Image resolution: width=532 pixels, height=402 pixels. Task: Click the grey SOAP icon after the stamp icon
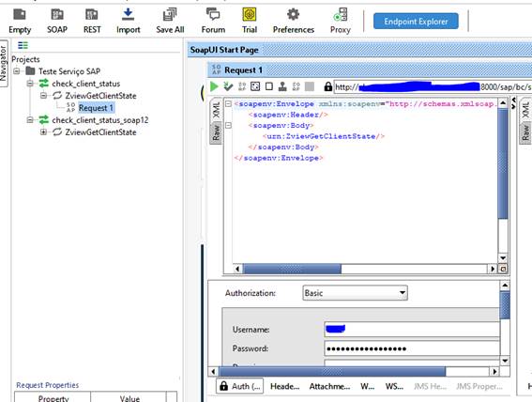296,86
